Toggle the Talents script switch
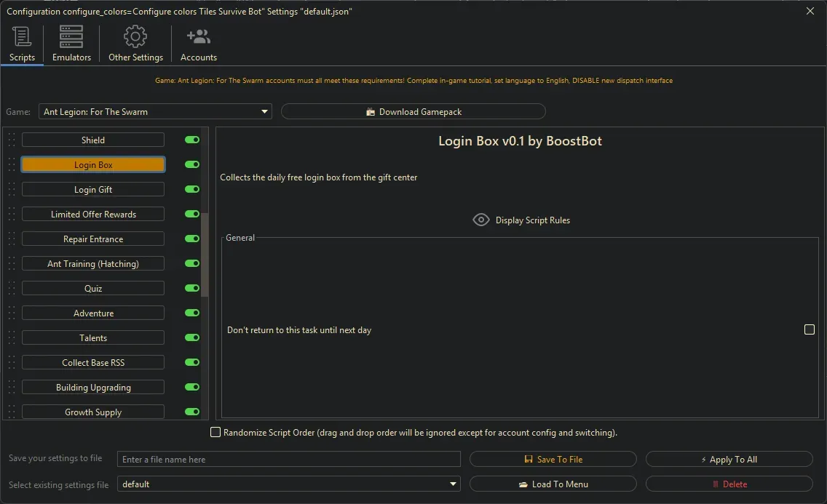The width and height of the screenshot is (827, 504). tap(192, 337)
